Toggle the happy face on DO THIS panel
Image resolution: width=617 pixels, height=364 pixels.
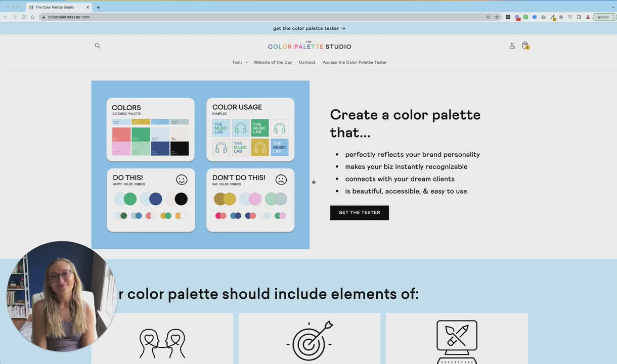click(182, 179)
